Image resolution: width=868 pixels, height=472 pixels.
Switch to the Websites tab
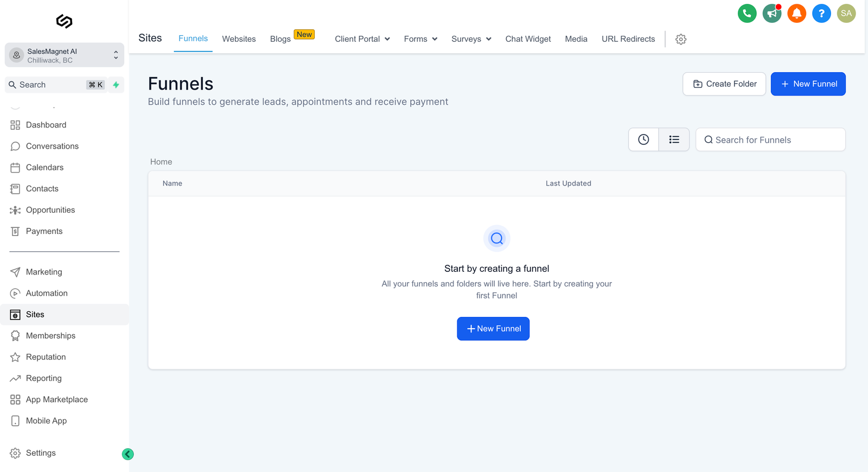(239, 39)
